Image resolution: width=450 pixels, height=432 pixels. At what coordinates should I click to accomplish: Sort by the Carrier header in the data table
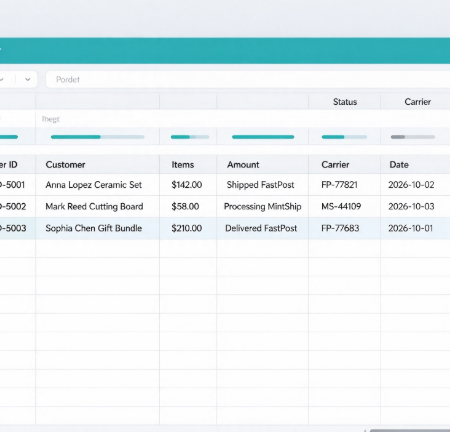coord(335,165)
